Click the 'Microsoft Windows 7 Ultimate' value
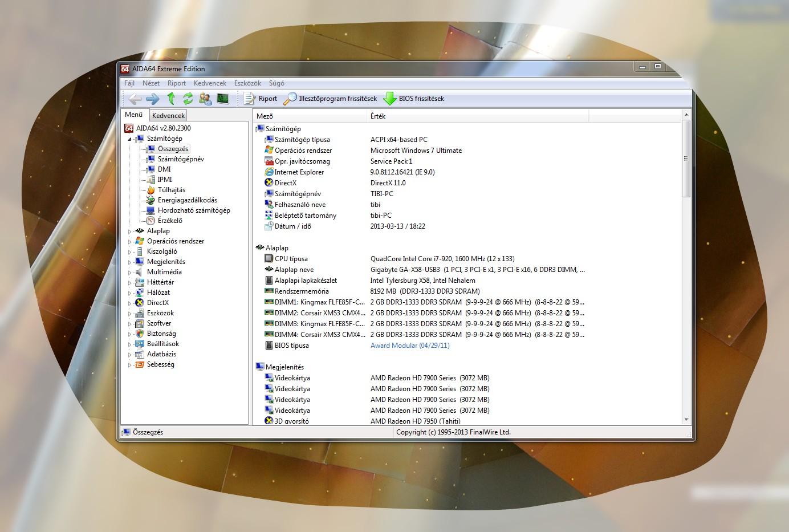This screenshot has height=532, width=789. [416, 151]
